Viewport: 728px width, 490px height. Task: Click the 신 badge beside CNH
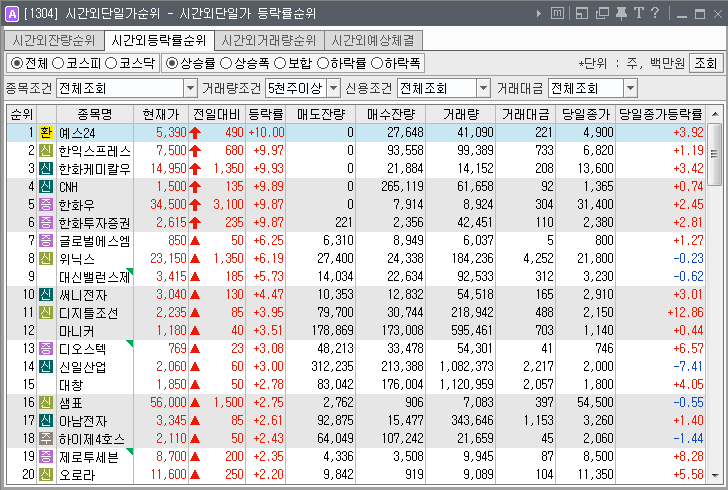46,187
